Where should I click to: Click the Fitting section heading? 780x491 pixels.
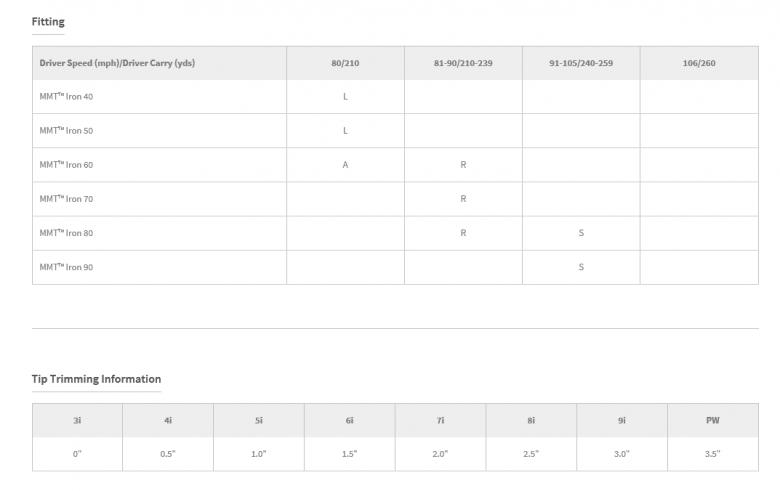[x=48, y=21]
